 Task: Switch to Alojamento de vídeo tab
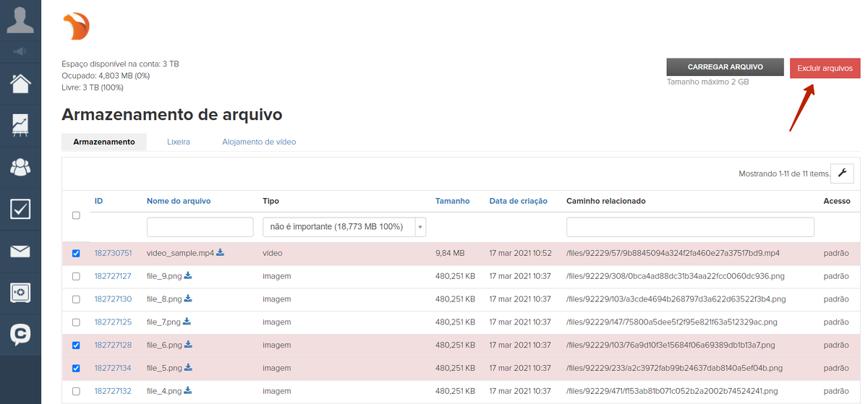coord(259,142)
